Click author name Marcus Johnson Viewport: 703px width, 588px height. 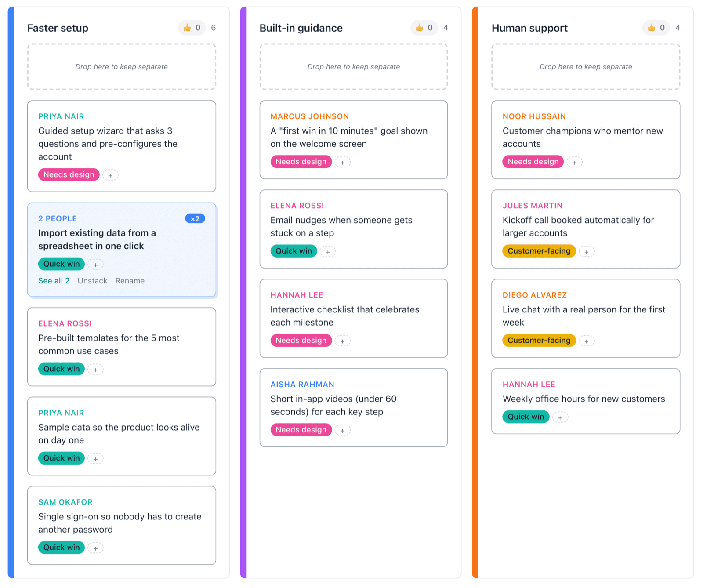point(310,116)
